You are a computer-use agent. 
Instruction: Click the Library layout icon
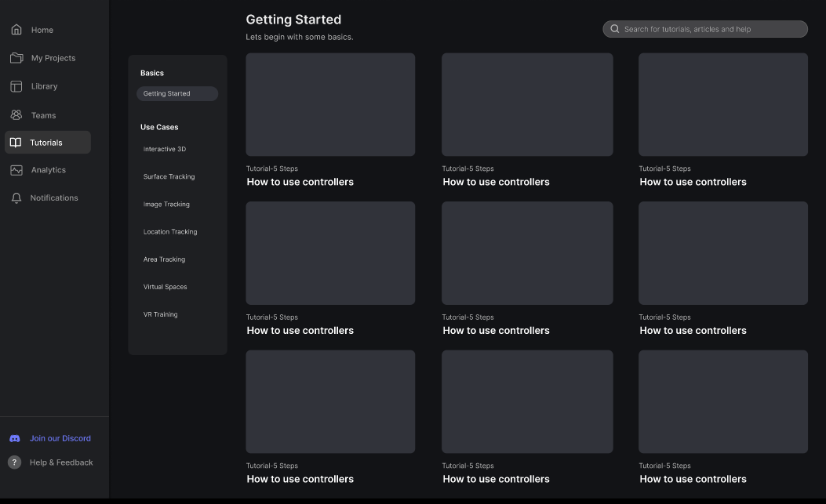(16, 86)
